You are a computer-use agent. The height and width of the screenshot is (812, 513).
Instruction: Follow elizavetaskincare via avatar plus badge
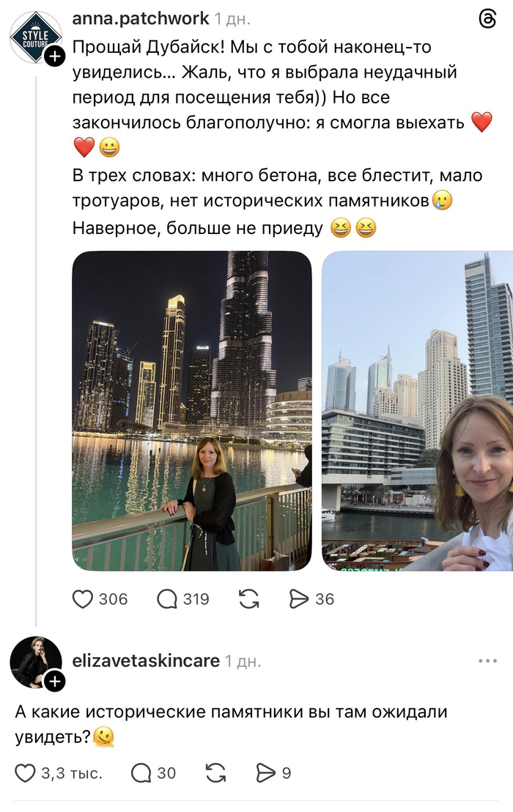pos(55,681)
